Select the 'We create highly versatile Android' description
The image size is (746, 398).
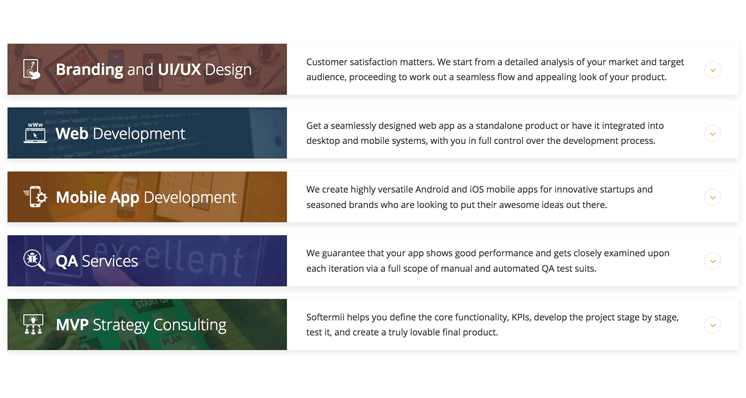pyautogui.click(x=479, y=197)
